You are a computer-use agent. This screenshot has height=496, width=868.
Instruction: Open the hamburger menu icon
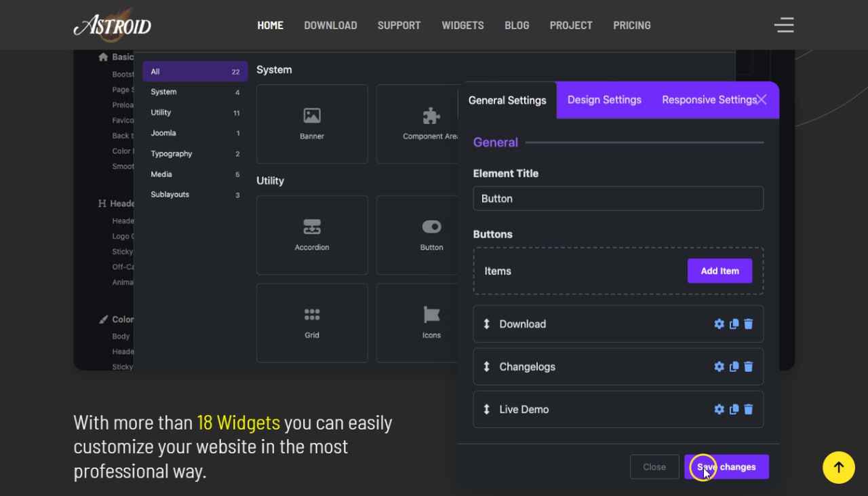(784, 25)
